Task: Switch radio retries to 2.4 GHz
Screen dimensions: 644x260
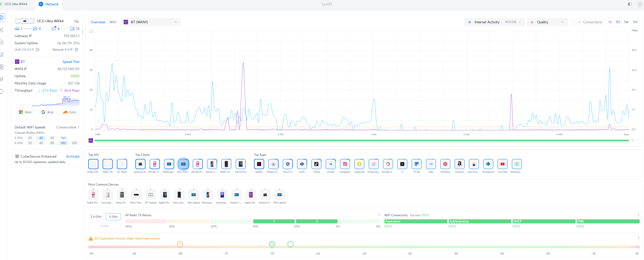Action: pyautogui.click(x=96, y=217)
